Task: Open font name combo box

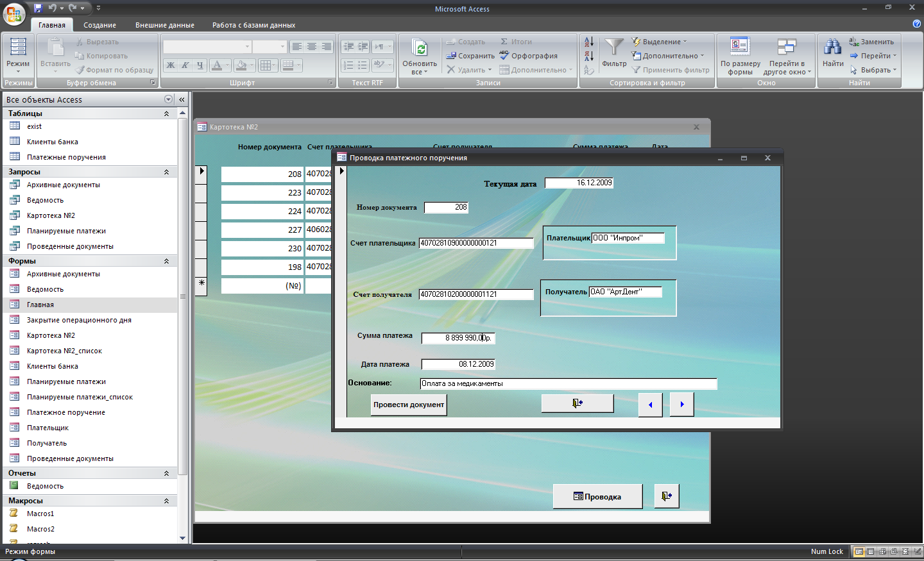Action: point(207,47)
